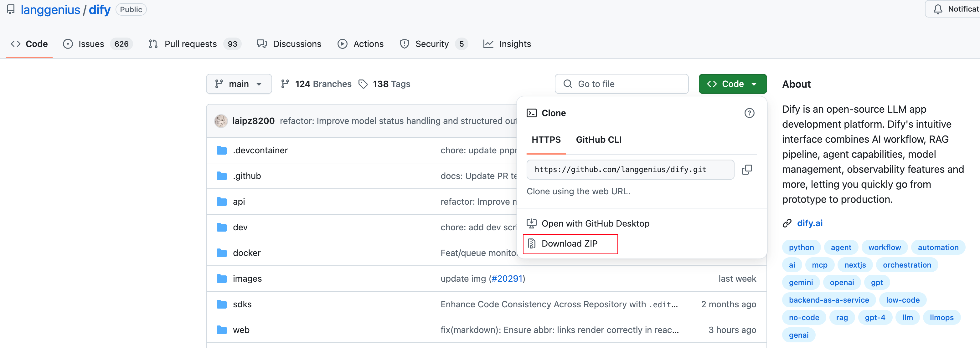Open the Security tab
The height and width of the screenshot is (348, 980).
pos(433,44)
